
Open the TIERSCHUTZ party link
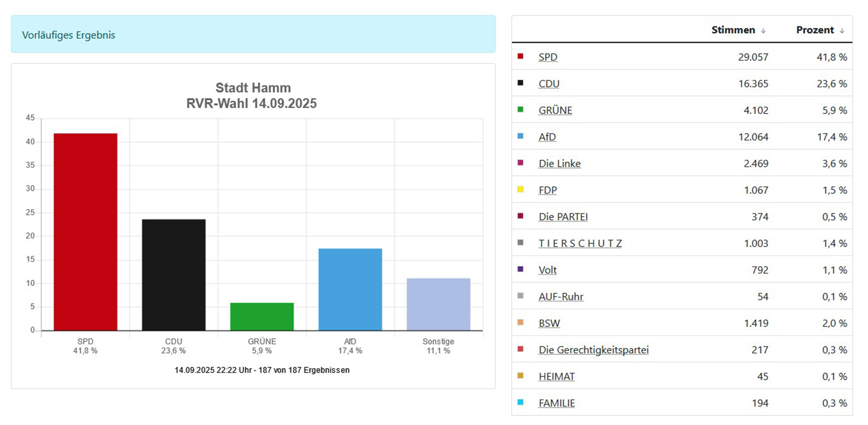coord(580,243)
